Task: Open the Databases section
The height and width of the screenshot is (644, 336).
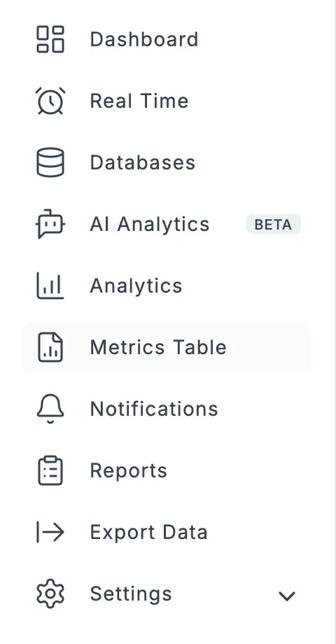Action: 143,162
